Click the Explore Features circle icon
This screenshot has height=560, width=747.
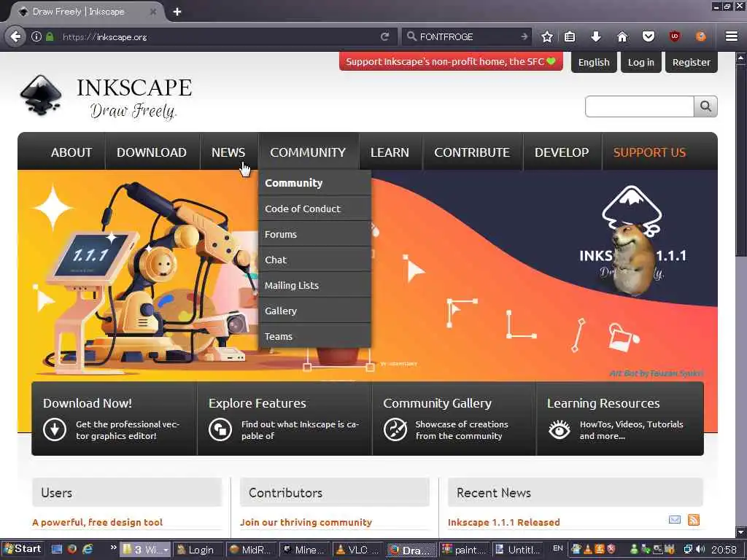220,429
